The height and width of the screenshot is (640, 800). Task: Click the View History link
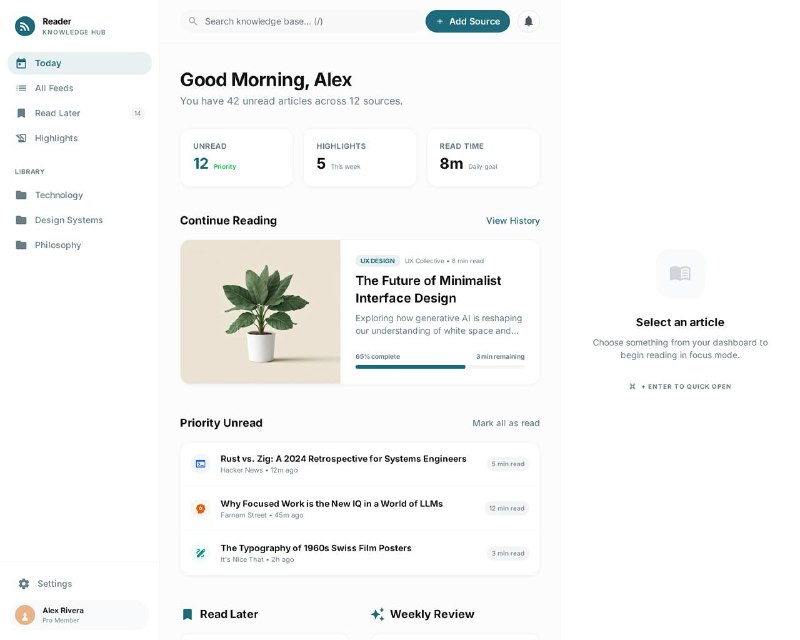click(x=513, y=220)
